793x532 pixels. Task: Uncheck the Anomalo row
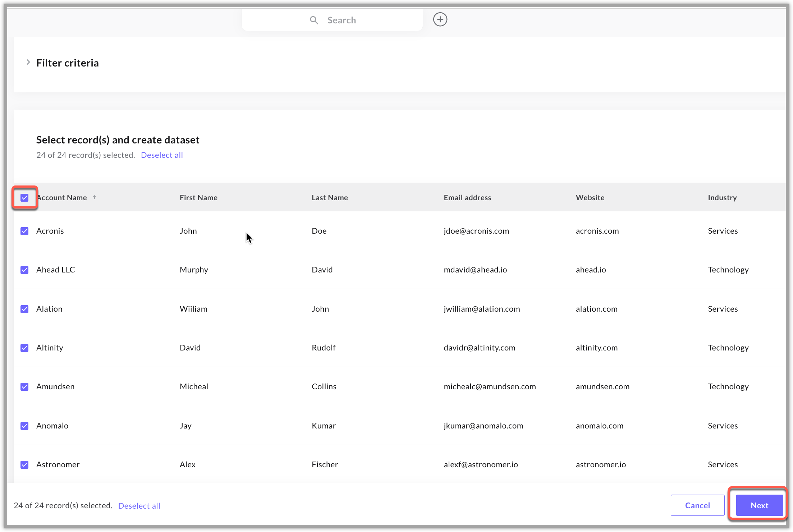point(24,426)
